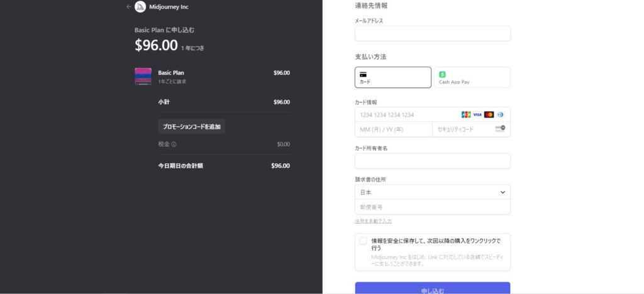
Task: Select the Cash App Pay payment tab
Action: click(472, 77)
